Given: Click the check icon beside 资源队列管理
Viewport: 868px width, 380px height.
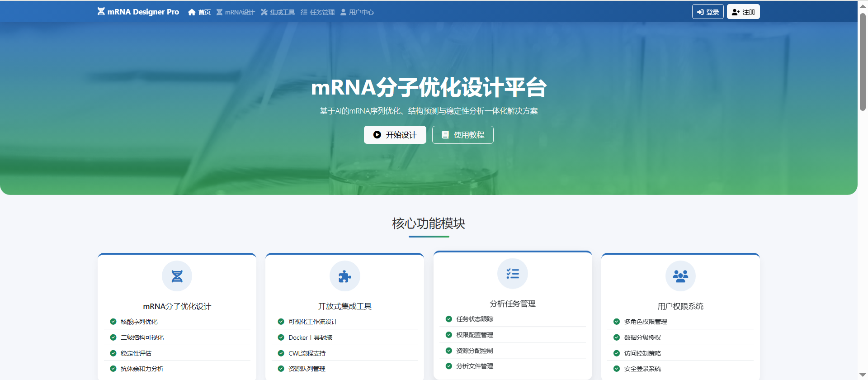Looking at the screenshot, I should click(281, 369).
